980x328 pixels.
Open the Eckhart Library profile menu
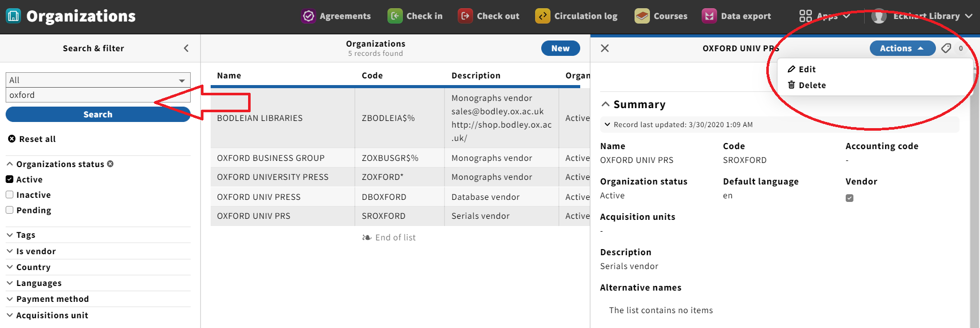coord(922,16)
